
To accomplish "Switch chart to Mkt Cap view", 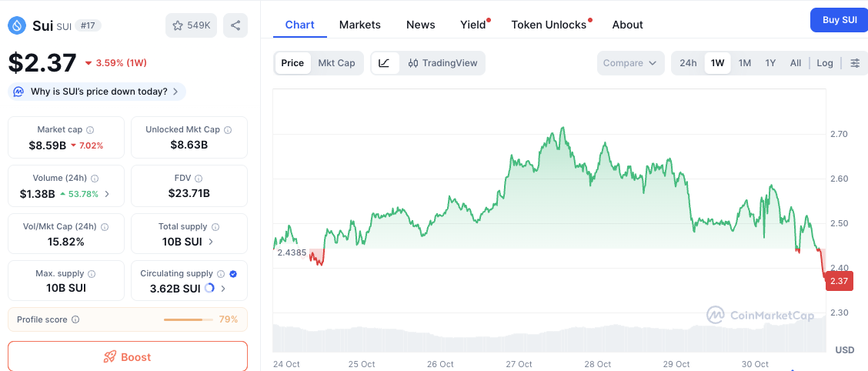I will click(336, 63).
